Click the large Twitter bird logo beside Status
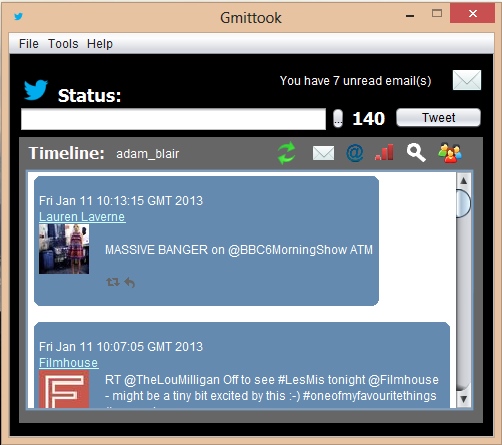Image resolution: width=502 pixels, height=445 pixels. click(36, 89)
